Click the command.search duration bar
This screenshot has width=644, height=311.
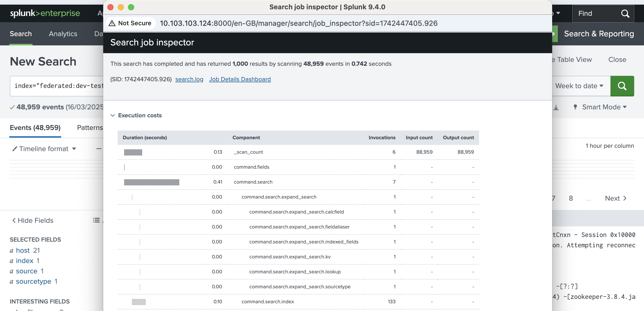click(x=152, y=182)
